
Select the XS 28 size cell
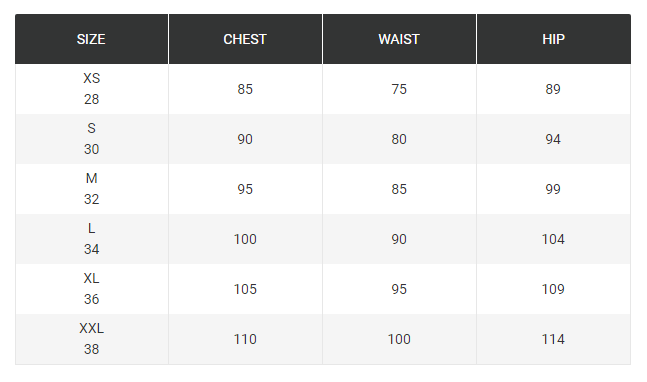(x=91, y=89)
